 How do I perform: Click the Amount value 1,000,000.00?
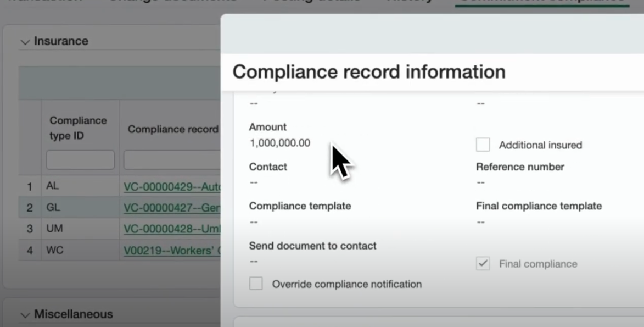[279, 143]
